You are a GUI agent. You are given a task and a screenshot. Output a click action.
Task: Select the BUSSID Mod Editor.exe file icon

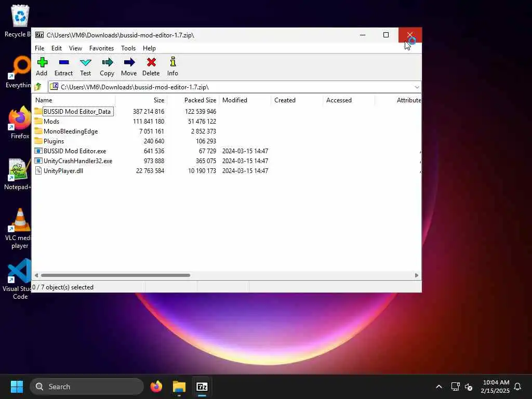click(38, 151)
